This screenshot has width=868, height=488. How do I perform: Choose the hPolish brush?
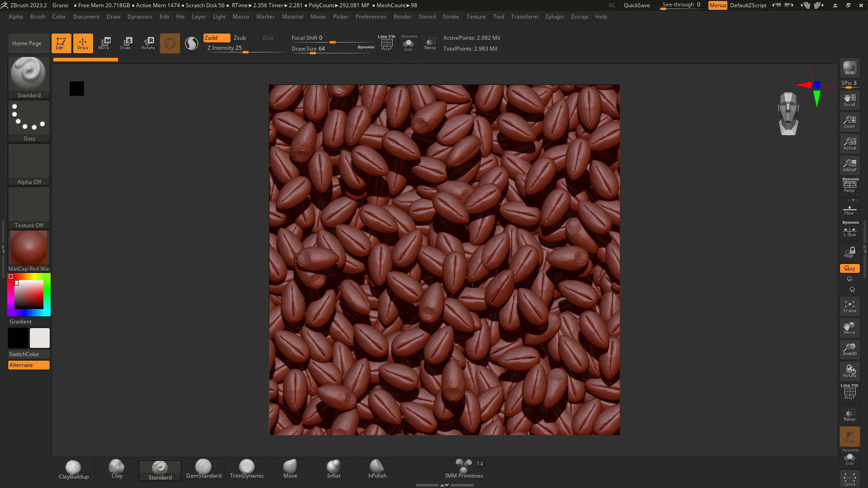coord(377,469)
